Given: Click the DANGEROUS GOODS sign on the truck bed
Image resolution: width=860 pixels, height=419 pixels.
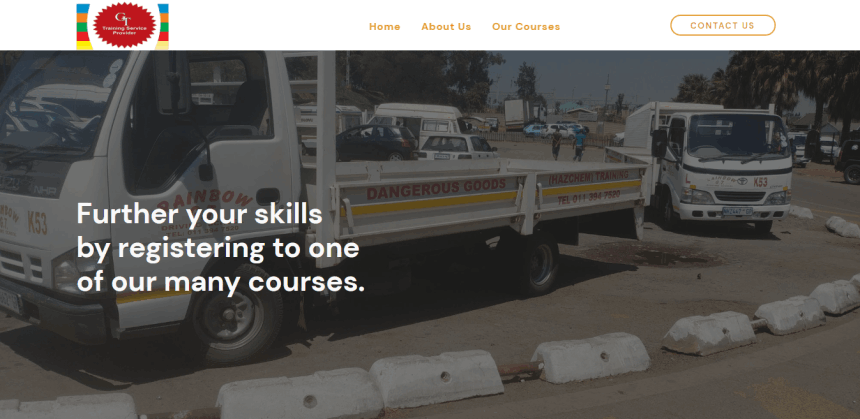Looking at the screenshot, I should (x=436, y=189).
